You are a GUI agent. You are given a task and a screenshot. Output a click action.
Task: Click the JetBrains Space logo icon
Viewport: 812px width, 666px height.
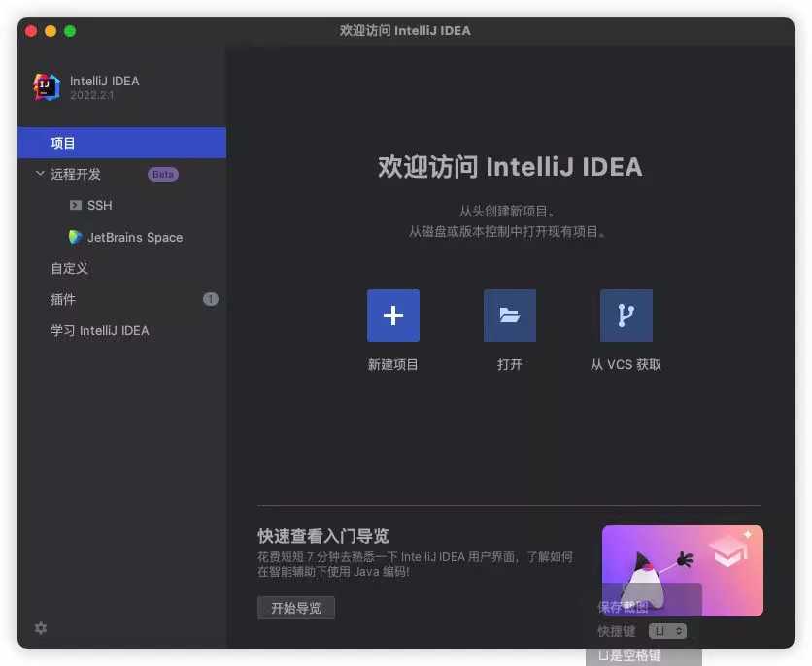[x=75, y=237]
